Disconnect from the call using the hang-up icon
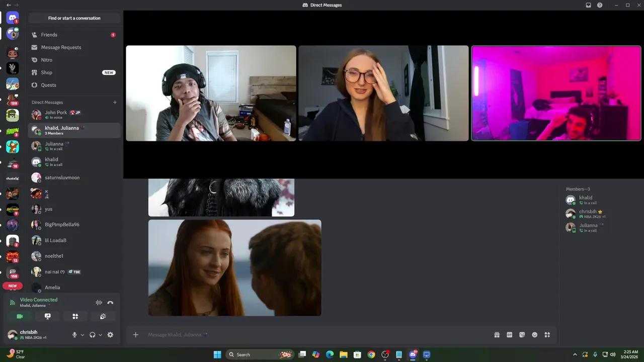 click(110, 303)
